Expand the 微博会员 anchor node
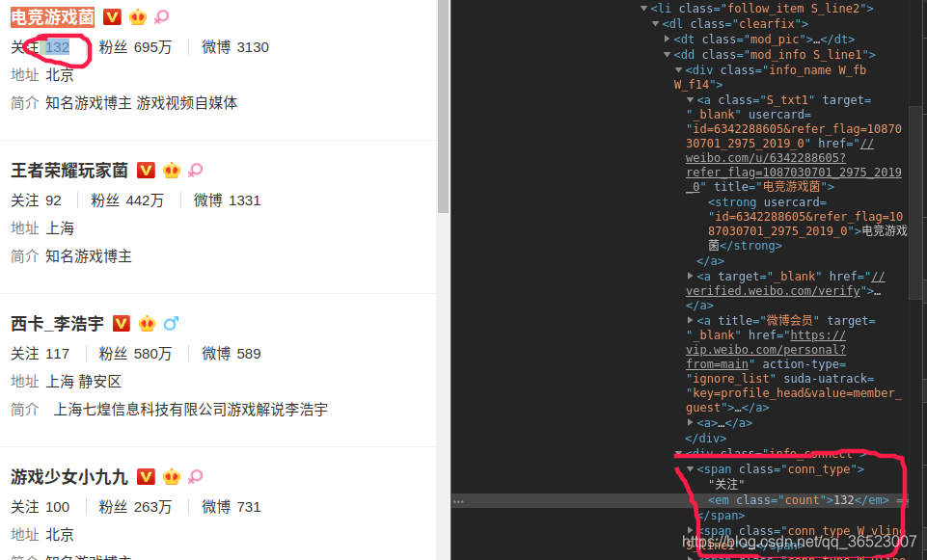This screenshot has height=560, width=927. coord(690,320)
